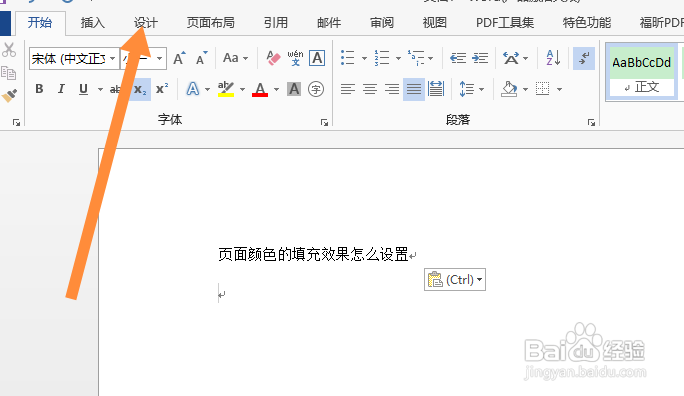Open highlight color dropdown arrow
684x396 pixels.
point(242,90)
